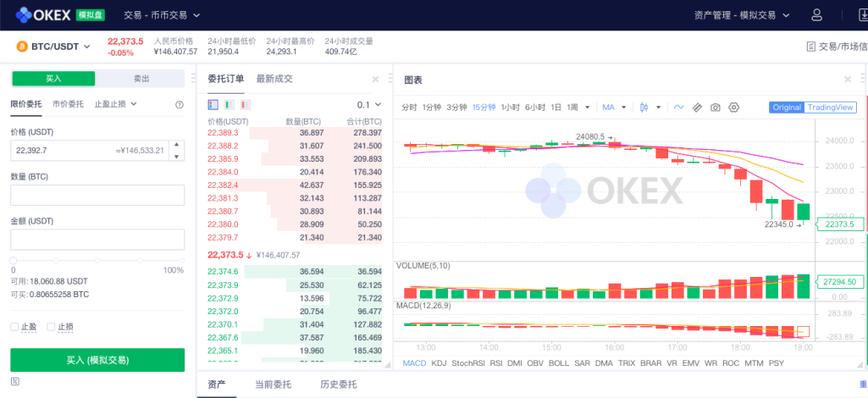Screen dimensions: 868x398
Task: Focus the 价格 (USDT) input field
Action: pyautogui.click(x=97, y=150)
